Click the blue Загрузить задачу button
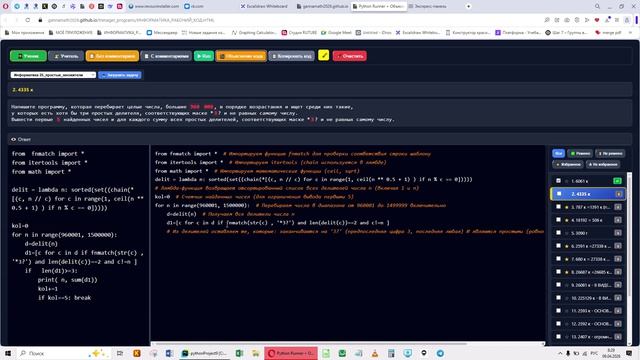This screenshot has width=640, height=360. [x=120, y=75]
